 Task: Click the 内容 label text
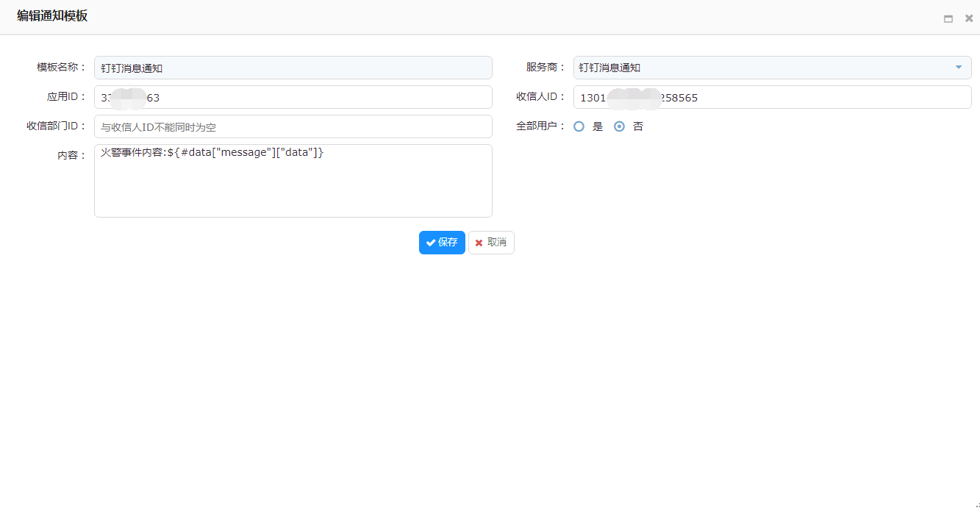71,156
